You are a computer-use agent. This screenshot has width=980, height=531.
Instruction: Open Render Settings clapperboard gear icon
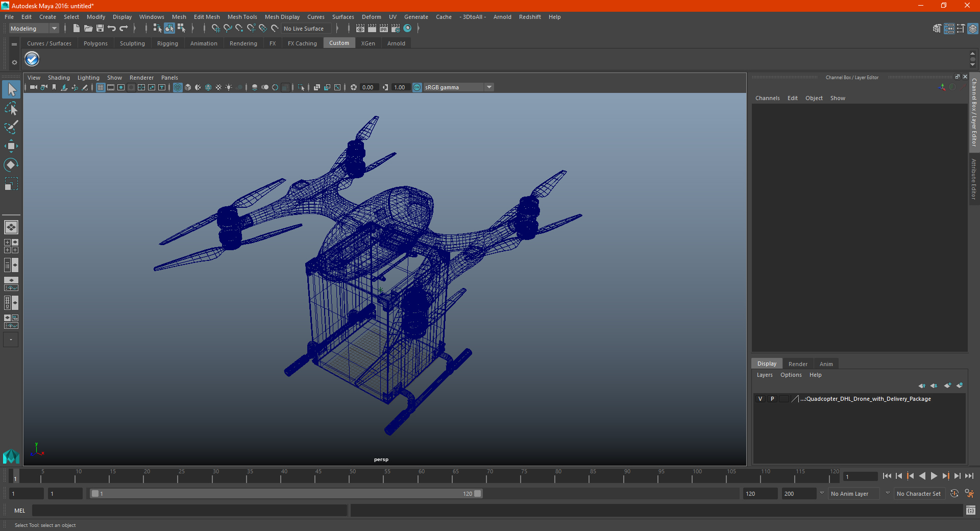point(396,29)
